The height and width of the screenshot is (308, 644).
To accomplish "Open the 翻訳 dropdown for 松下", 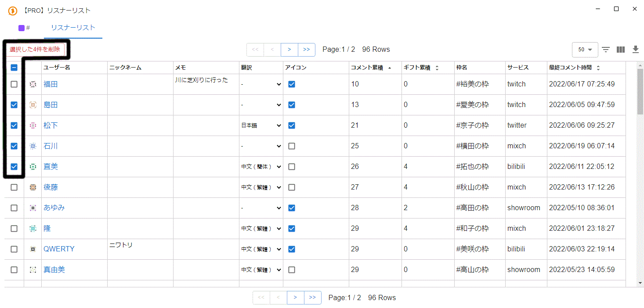I will pos(261,125).
